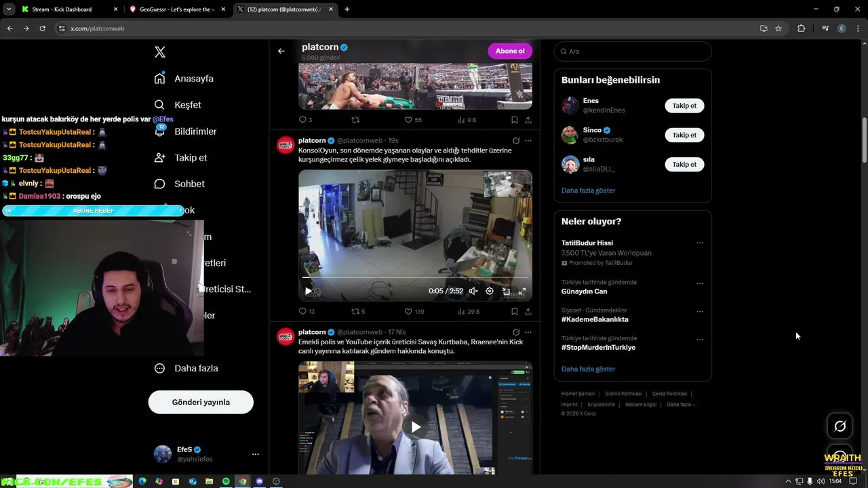868x488 pixels.
Task: Click Gönderi yayınla post button
Action: 201,402
